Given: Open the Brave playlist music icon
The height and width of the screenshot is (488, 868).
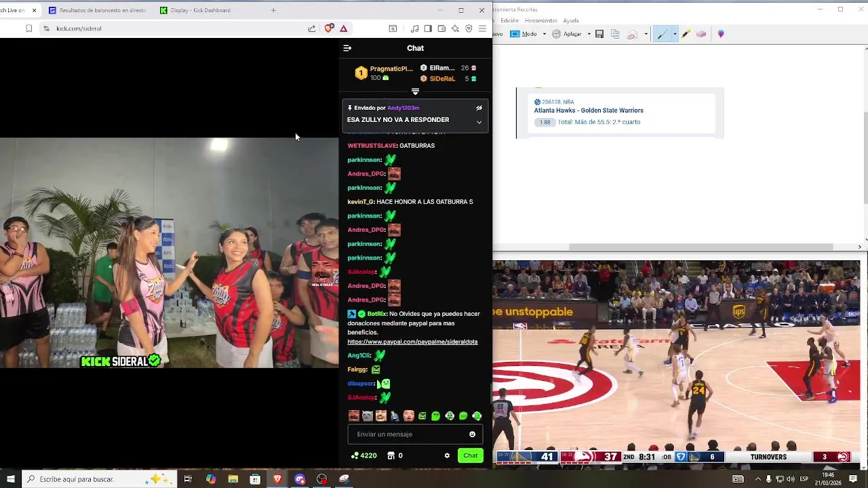Looking at the screenshot, I should [414, 28].
